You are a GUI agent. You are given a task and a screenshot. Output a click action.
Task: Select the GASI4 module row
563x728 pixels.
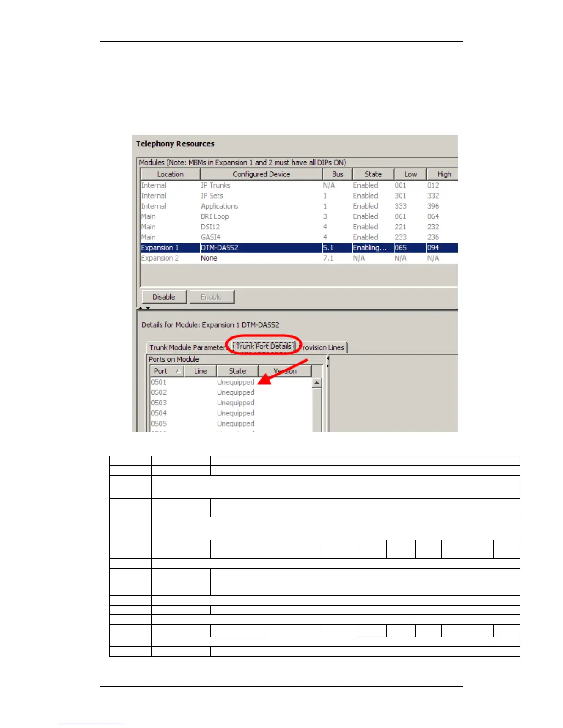(299, 237)
